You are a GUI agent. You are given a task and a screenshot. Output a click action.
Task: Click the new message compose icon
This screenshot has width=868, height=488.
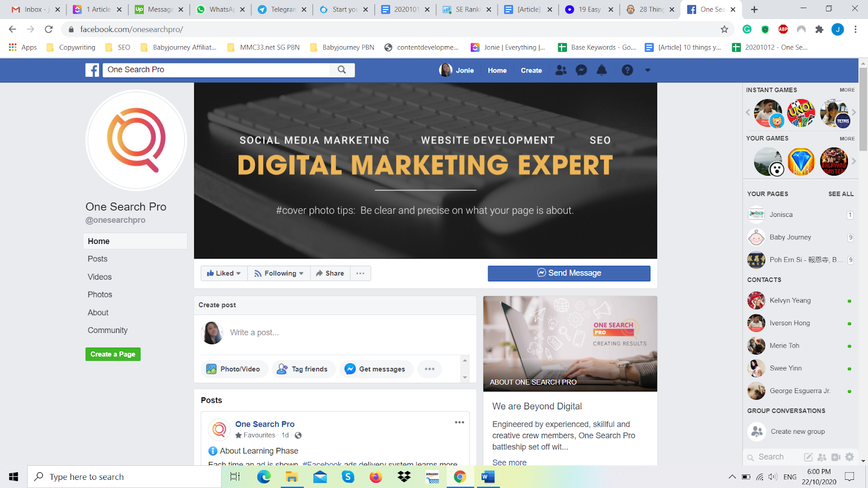point(808,457)
